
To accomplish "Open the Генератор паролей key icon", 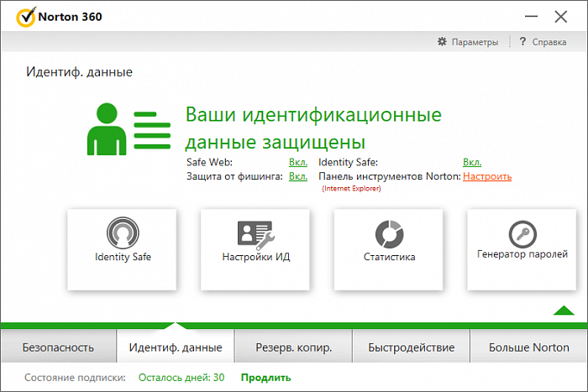I will [522, 234].
